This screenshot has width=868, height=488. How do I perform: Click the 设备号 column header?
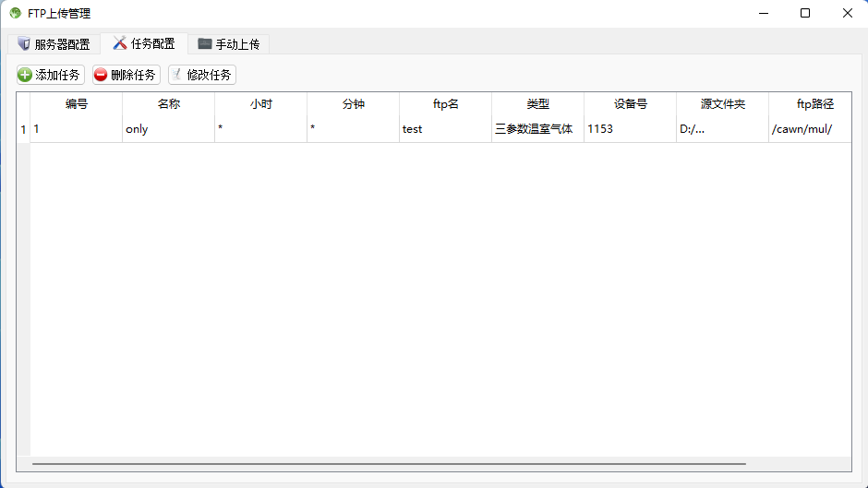click(x=631, y=104)
